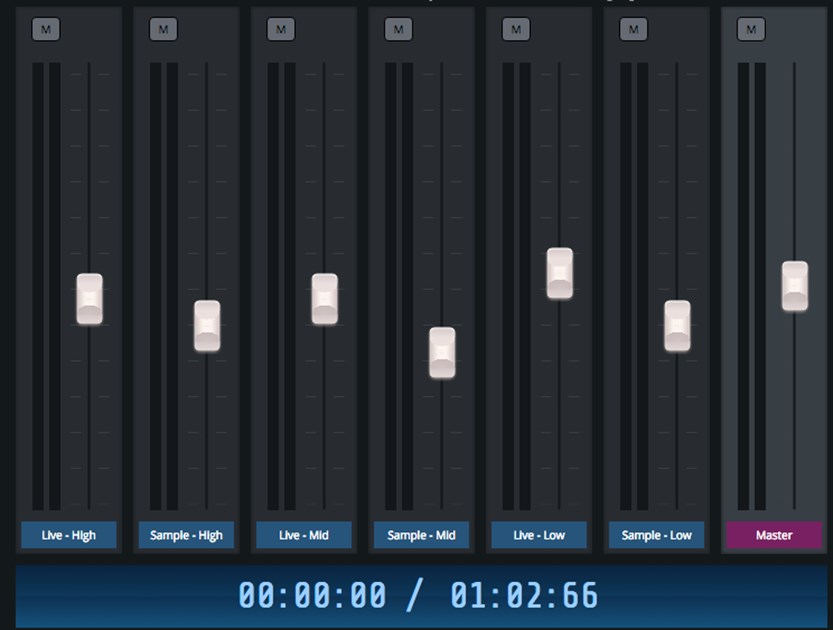833x630 pixels.
Task: Click the playback time counter display
Action: [417, 596]
